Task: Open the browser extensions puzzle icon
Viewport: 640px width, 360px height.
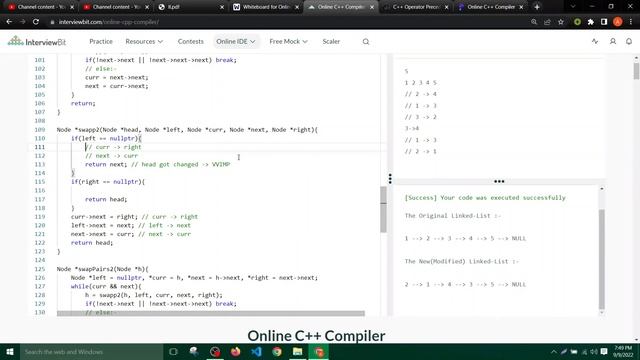Action: 591,22
